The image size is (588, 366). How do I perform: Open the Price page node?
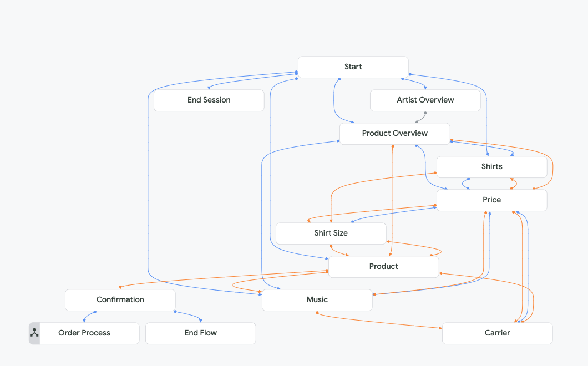[x=491, y=200]
